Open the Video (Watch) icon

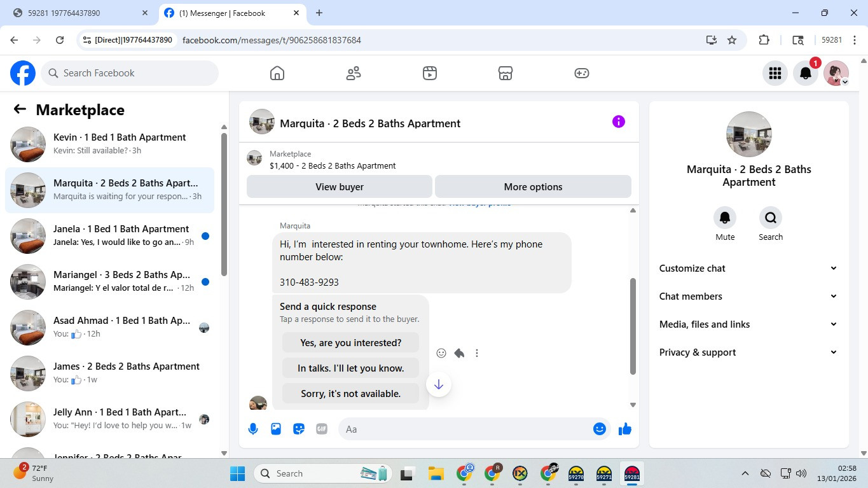(430, 73)
